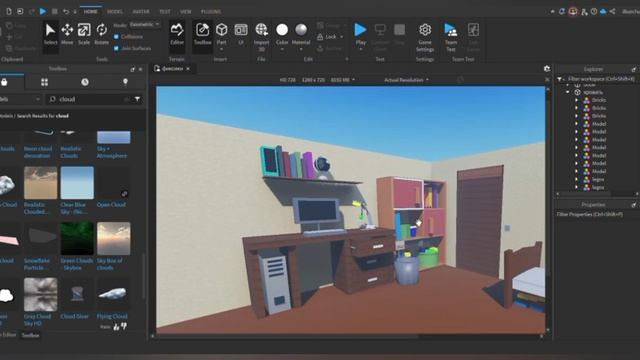Click the viewport settings gear icon

click(x=547, y=69)
